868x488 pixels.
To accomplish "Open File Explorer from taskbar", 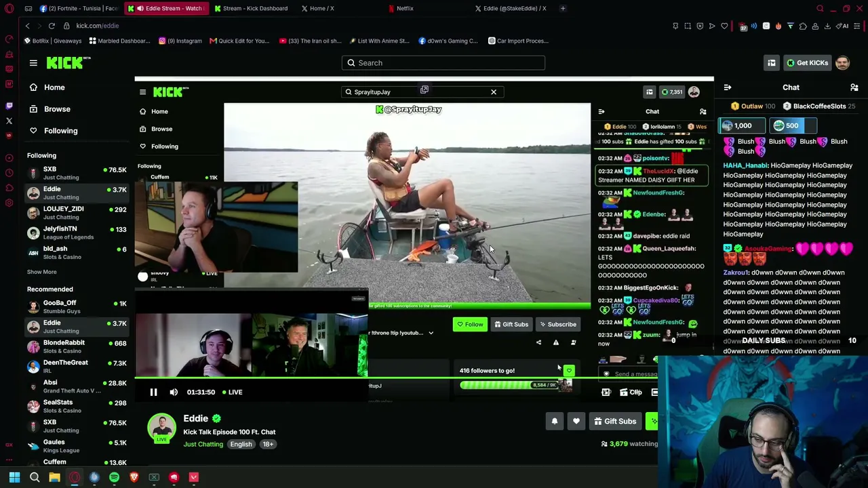I will pyautogui.click(x=54, y=477).
